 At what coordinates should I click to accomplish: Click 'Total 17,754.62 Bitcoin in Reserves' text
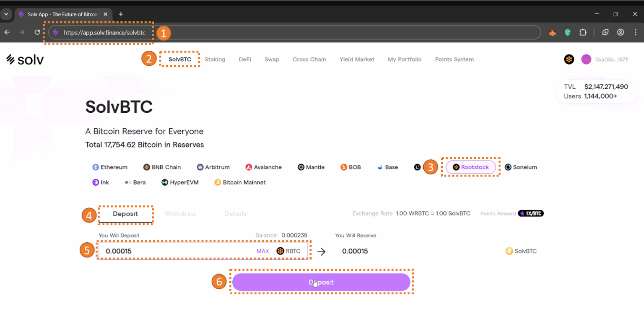point(145,145)
